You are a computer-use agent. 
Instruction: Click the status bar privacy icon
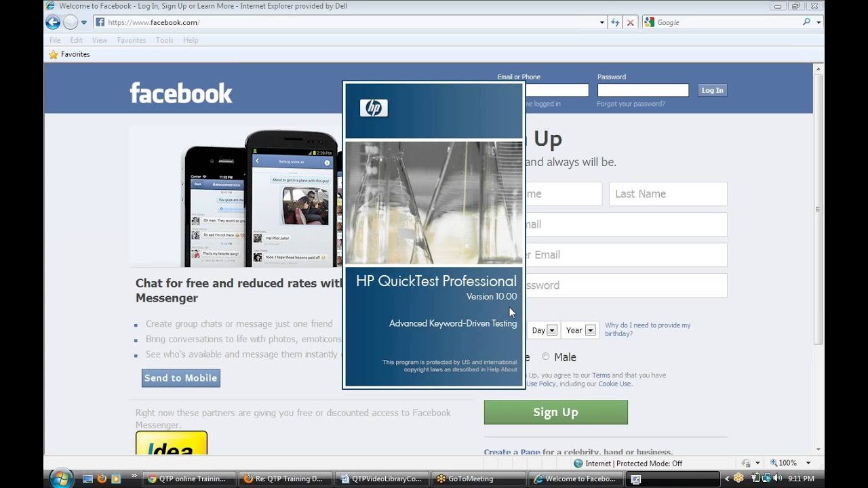pyautogui.click(x=746, y=463)
